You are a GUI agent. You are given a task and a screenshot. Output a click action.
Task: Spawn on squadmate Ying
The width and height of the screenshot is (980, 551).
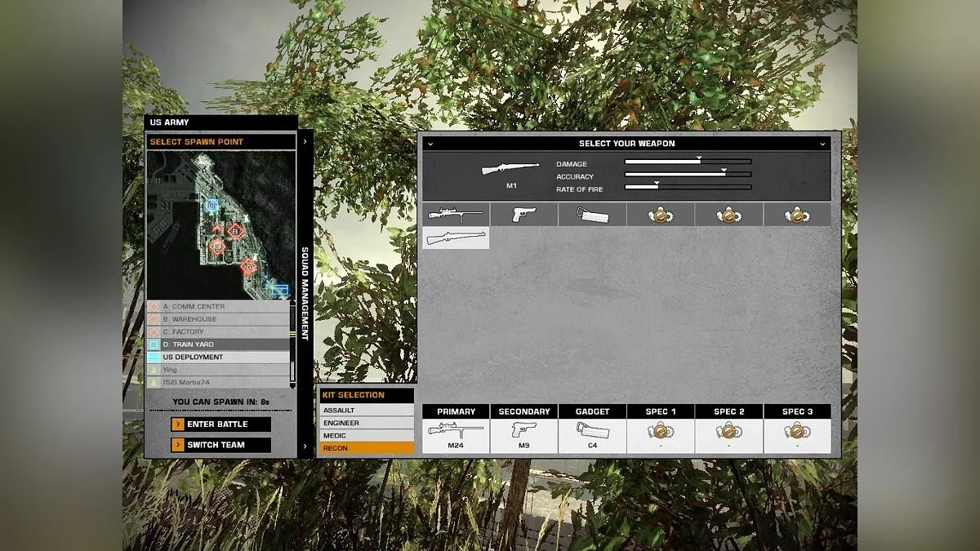pyautogui.click(x=218, y=370)
